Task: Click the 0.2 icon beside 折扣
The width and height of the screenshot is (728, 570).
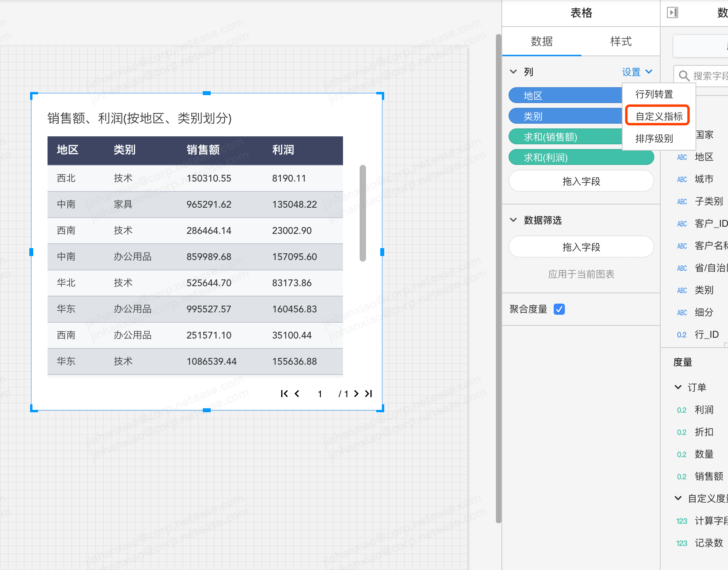Action: pos(681,432)
